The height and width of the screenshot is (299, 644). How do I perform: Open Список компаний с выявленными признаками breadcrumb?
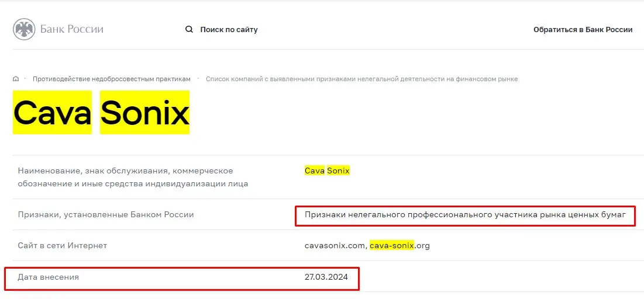pyautogui.click(x=361, y=79)
